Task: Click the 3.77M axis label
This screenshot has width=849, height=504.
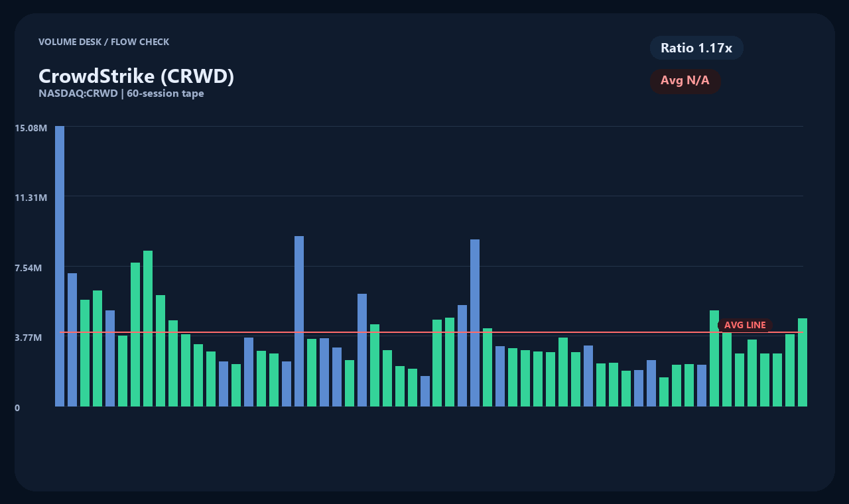Action: click(29, 338)
